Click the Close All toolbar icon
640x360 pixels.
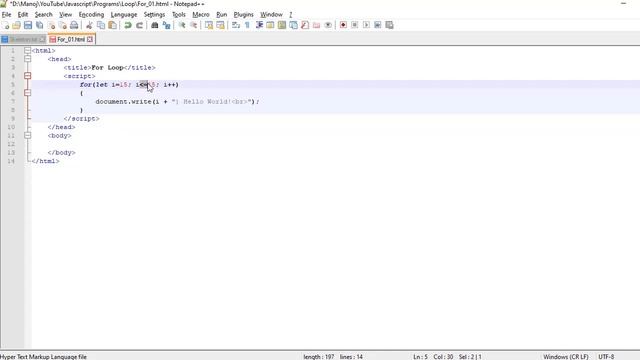(62, 25)
